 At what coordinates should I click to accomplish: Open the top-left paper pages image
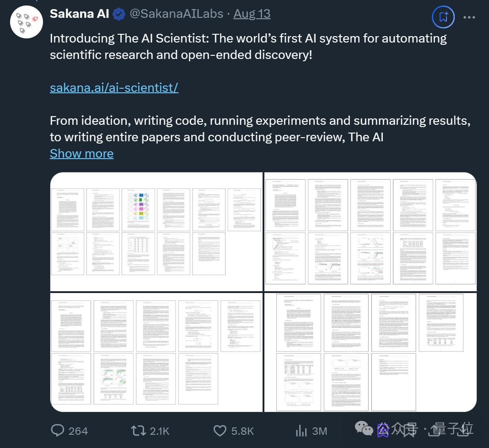(156, 231)
